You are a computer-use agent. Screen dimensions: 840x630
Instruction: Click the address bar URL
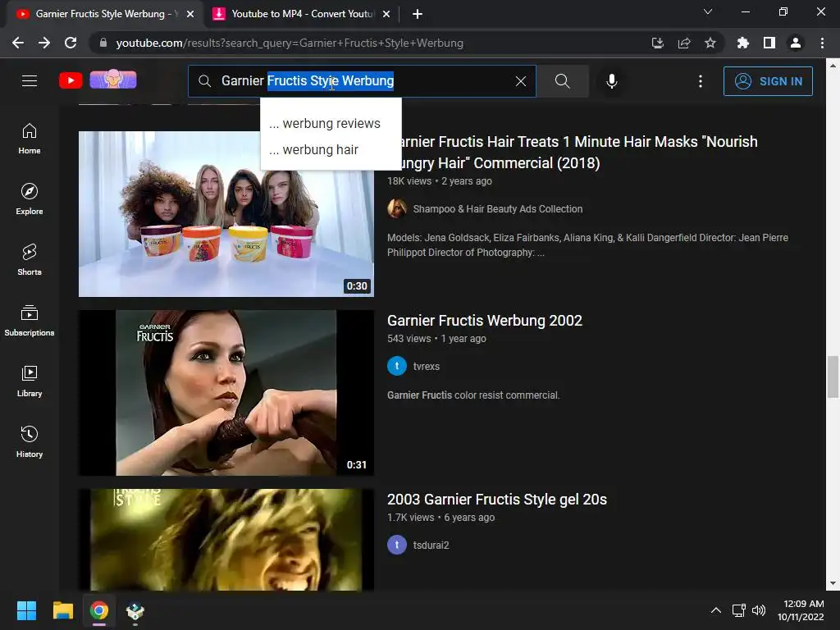[290, 43]
